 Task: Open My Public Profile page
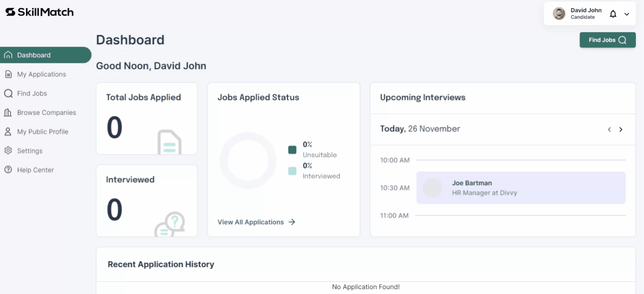click(43, 132)
